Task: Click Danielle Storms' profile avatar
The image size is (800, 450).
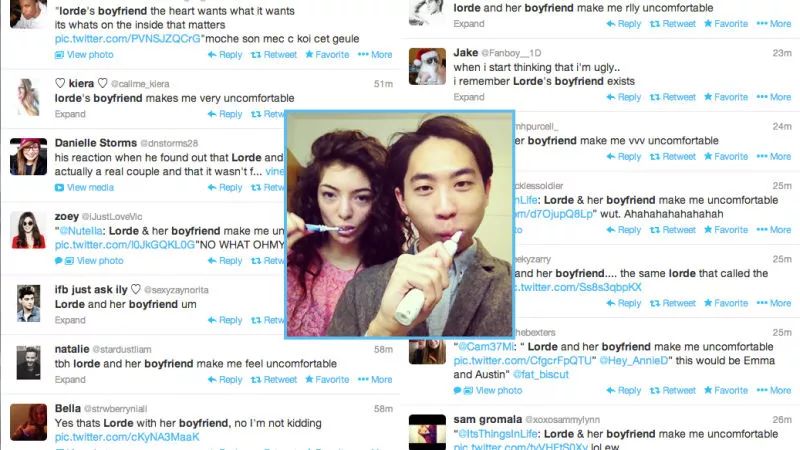Action: pos(29,157)
